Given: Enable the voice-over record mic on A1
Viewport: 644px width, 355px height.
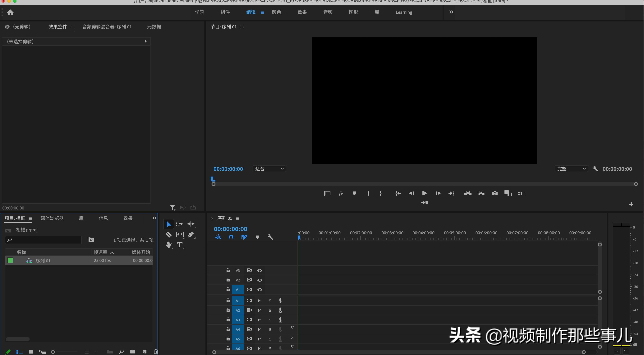Looking at the screenshot, I should point(280,301).
